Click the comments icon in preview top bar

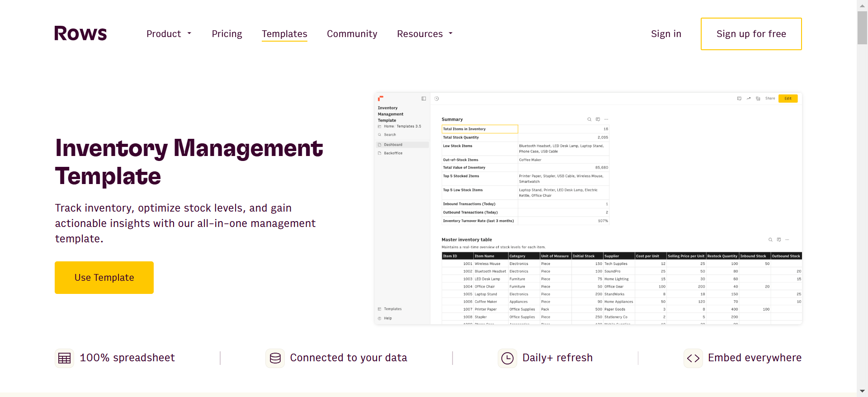[x=739, y=98]
